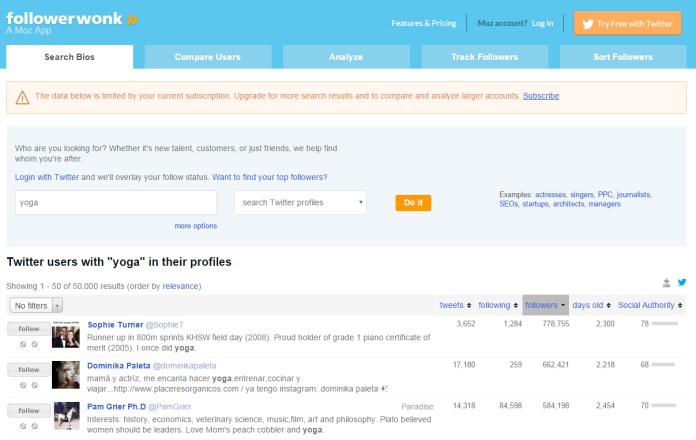The height and width of the screenshot is (440, 696).
Task: Click the search box containing yoga
Action: [116, 202]
